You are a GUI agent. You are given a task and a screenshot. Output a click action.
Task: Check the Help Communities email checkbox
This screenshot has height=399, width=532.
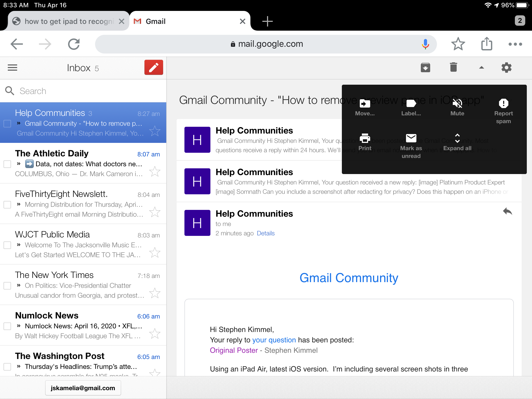pos(7,124)
